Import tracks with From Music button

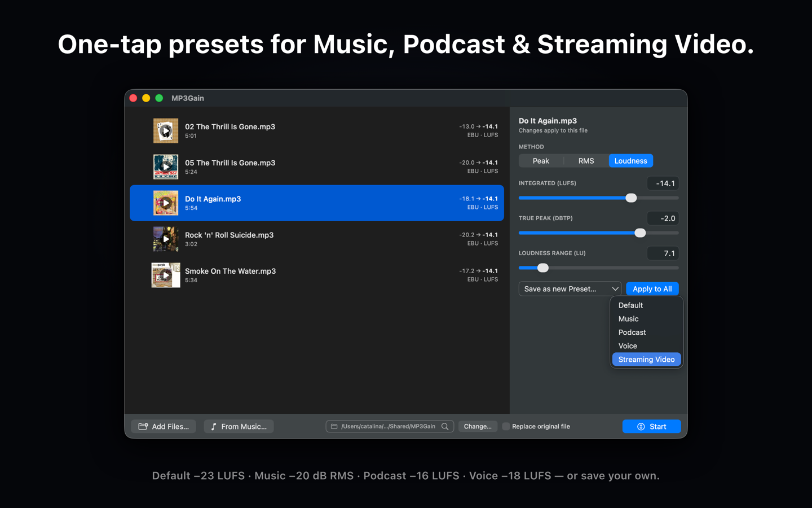(x=239, y=427)
